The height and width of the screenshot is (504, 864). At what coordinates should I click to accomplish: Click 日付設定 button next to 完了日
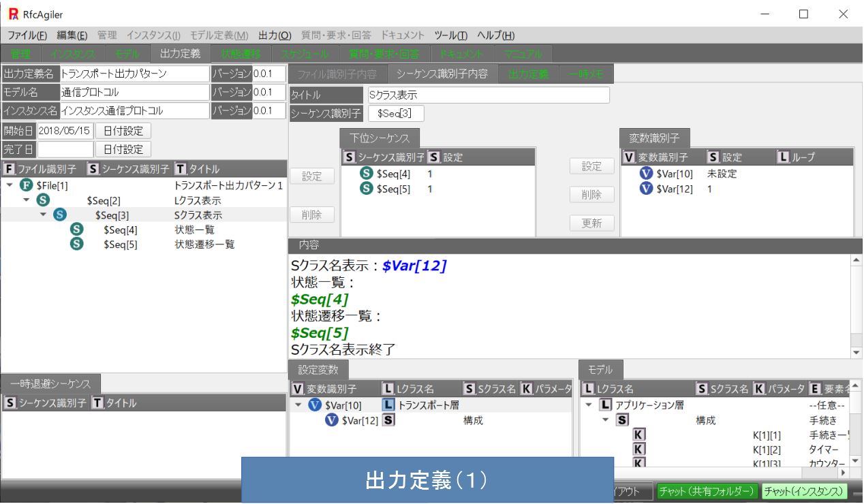[x=123, y=149]
